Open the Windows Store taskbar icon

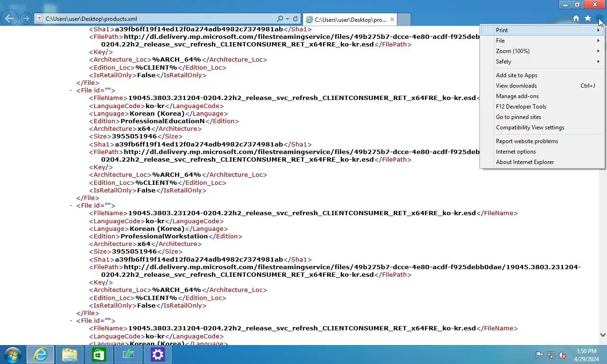coord(99,355)
